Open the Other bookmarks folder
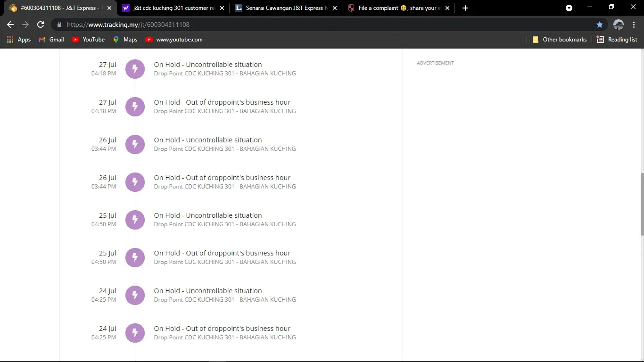 tap(559, 40)
